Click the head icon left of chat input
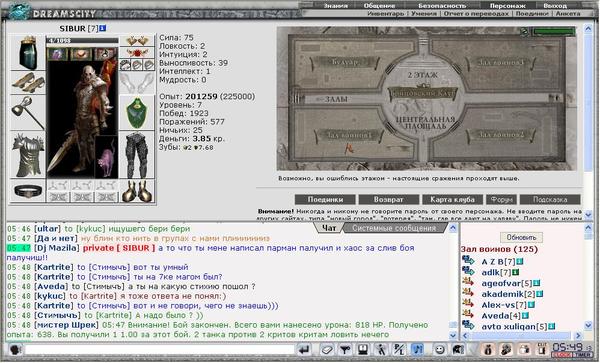600x363 pixels. coord(15,349)
